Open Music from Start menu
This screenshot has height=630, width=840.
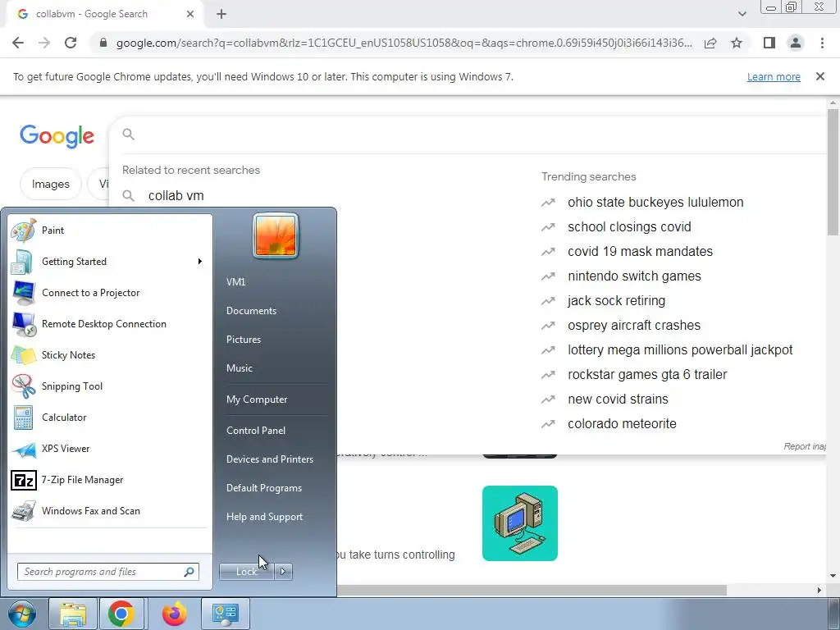[239, 368]
